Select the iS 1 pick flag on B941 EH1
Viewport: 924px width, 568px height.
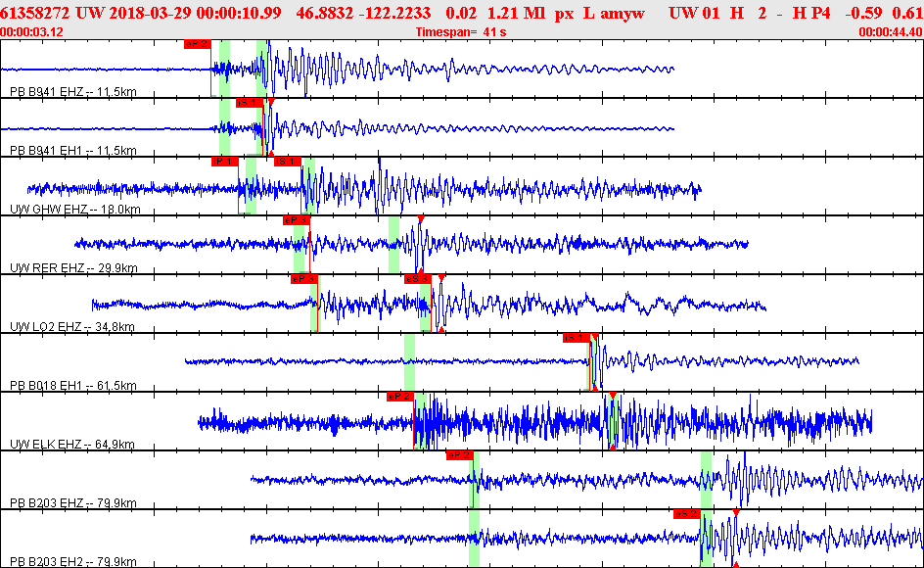point(250,103)
